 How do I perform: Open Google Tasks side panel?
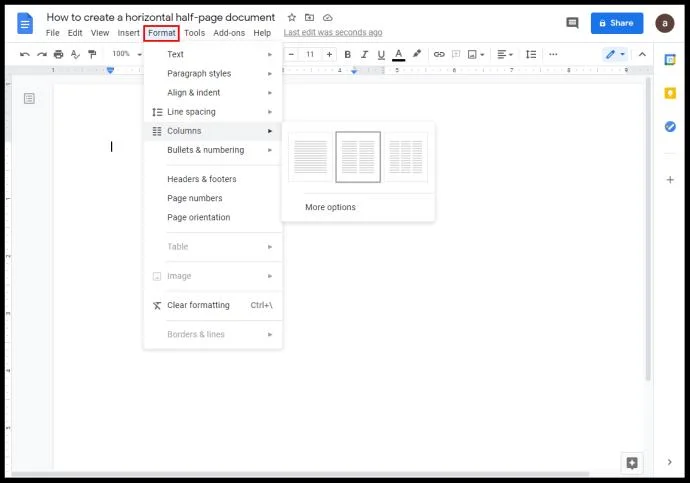[x=670, y=127]
